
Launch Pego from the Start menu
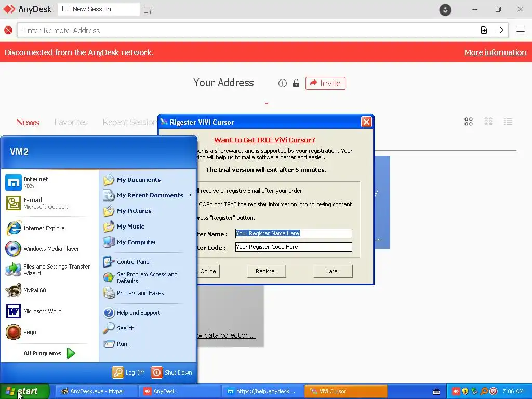click(x=49, y=332)
